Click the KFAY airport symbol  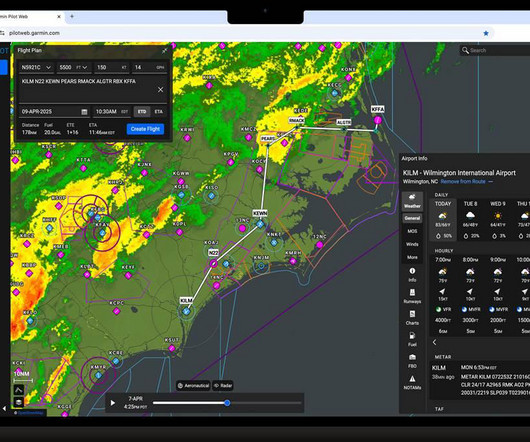pyautogui.click(x=102, y=232)
